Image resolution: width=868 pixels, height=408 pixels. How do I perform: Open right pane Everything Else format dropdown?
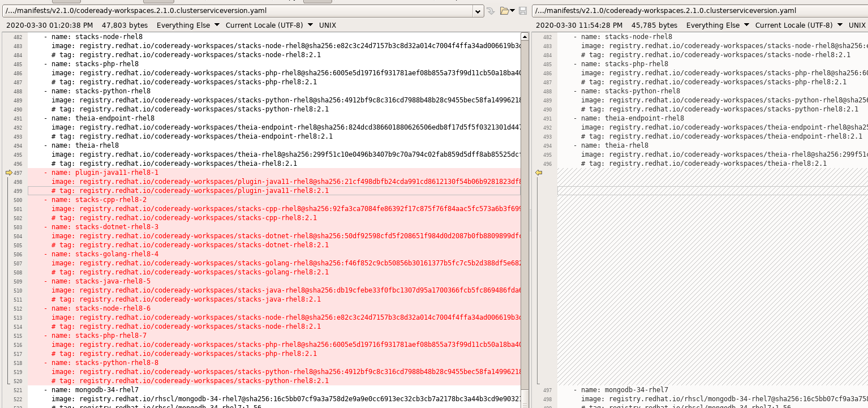point(717,25)
